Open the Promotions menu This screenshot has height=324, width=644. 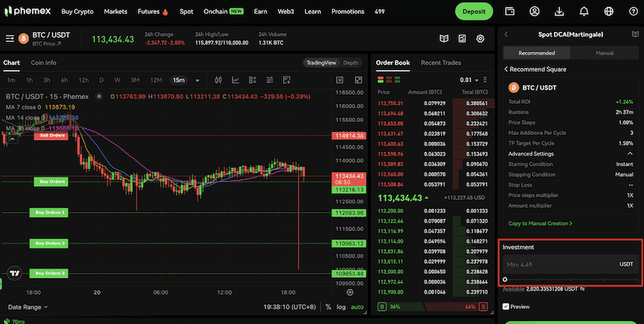pos(347,11)
